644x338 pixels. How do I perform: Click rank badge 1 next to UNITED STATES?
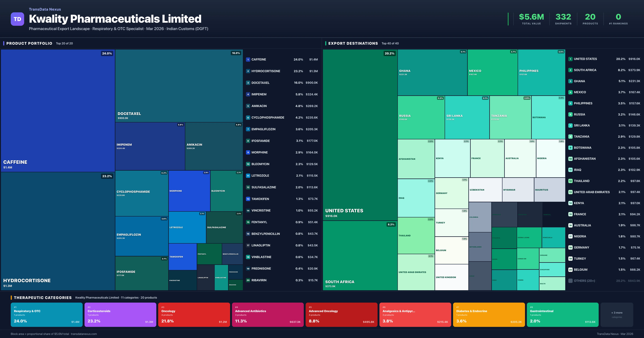coord(571,59)
